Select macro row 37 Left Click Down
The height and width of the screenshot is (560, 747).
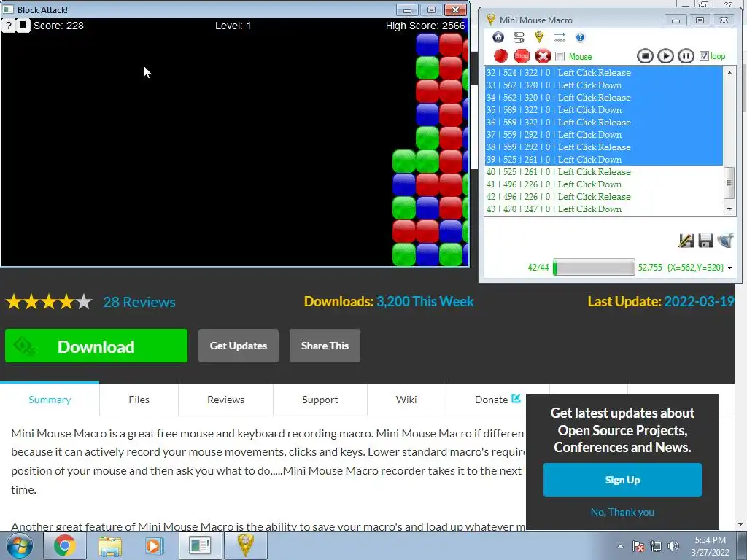pos(603,135)
